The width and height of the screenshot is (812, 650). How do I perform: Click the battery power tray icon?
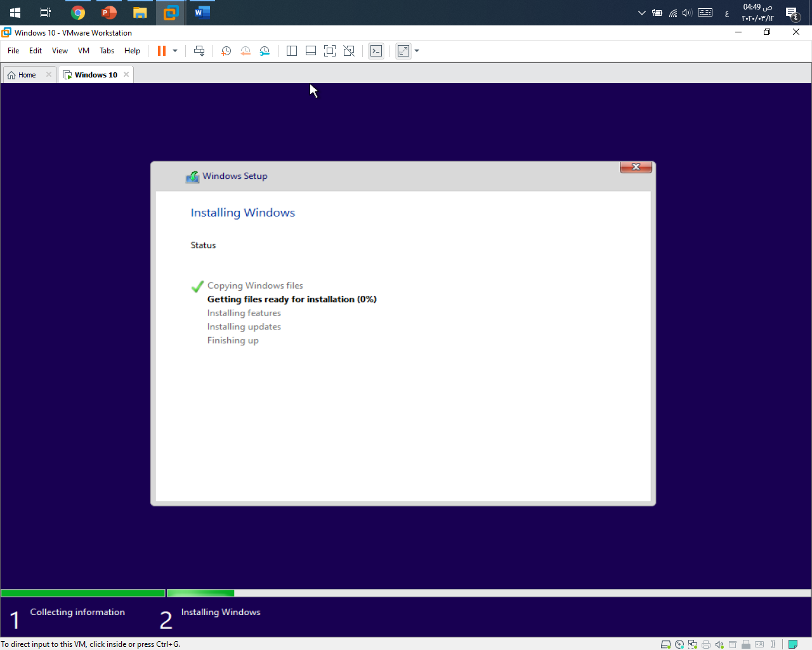657,13
